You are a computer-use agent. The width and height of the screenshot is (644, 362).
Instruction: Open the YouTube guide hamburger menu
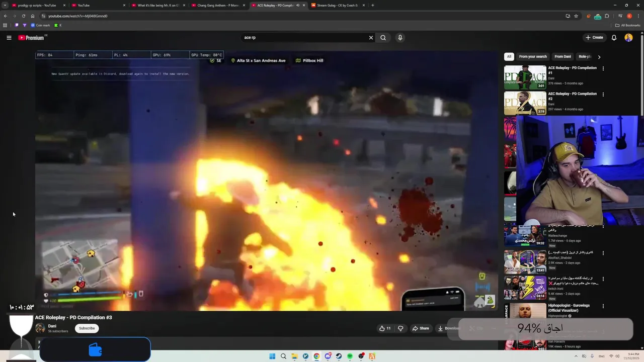pos(9,38)
